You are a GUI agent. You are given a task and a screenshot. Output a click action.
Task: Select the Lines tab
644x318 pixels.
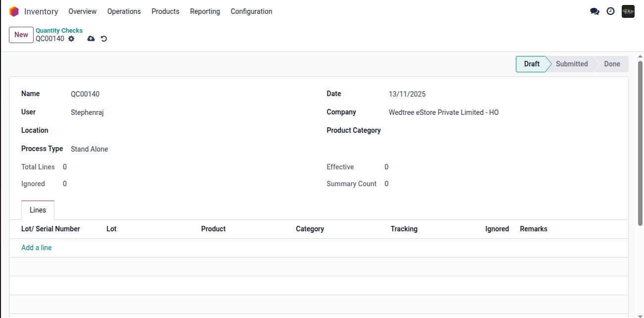coord(38,210)
